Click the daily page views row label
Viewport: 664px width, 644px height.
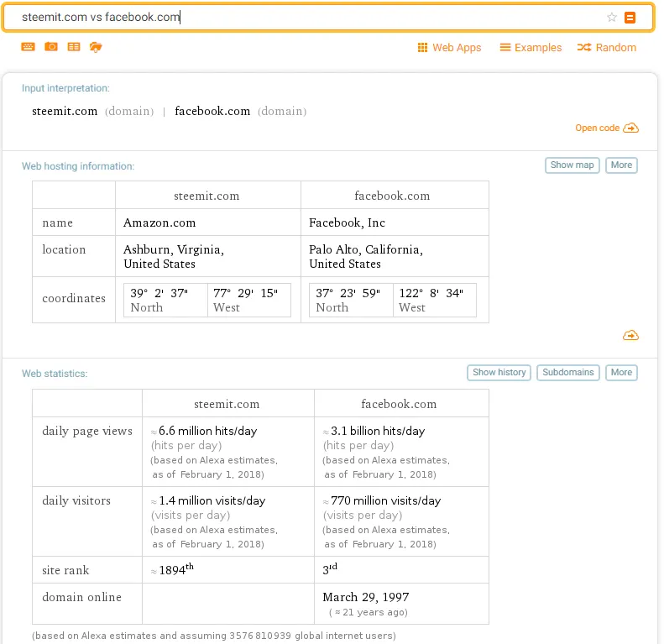(x=87, y=431)
